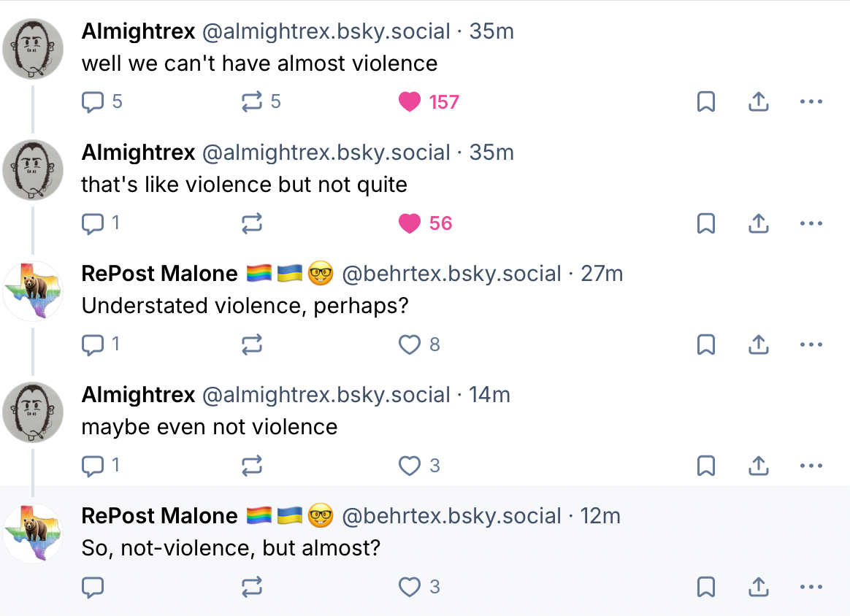Open the @behrtex.bsky.social handle on the 27m post
Viewport: 850px width, 616px height.
451,274
